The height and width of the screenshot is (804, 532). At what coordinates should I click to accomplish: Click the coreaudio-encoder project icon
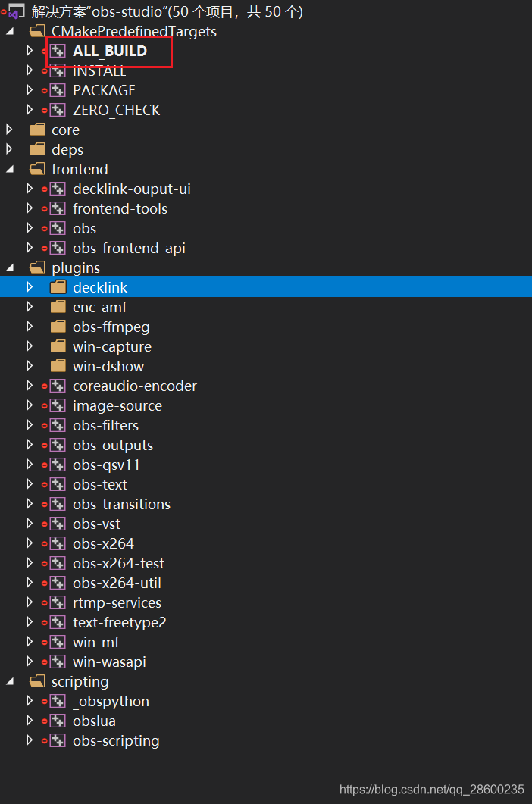(58, 386)
